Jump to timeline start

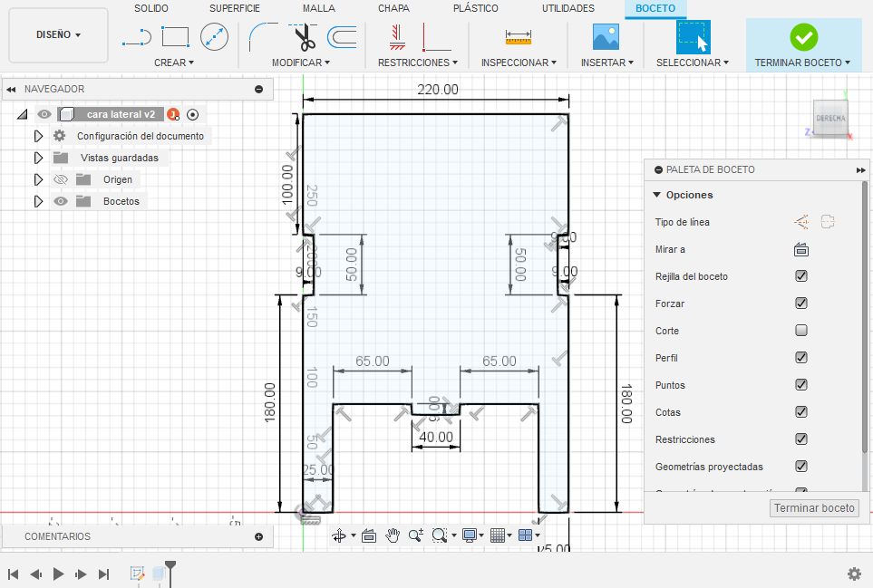pyautogui.click(x=14, y=574)
